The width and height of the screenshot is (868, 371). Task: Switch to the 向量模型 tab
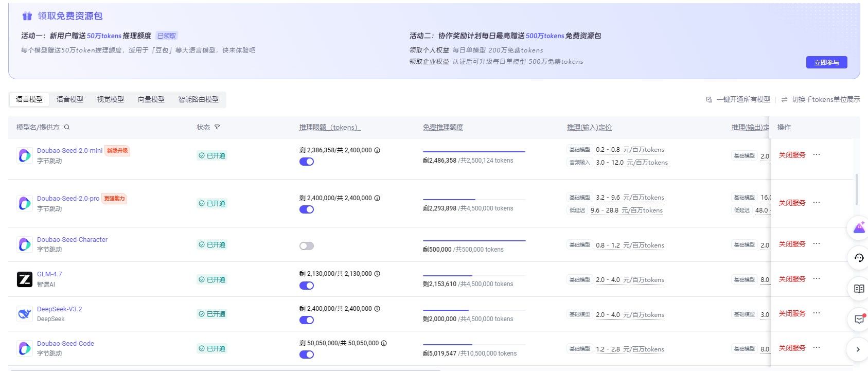click(151, 99)
